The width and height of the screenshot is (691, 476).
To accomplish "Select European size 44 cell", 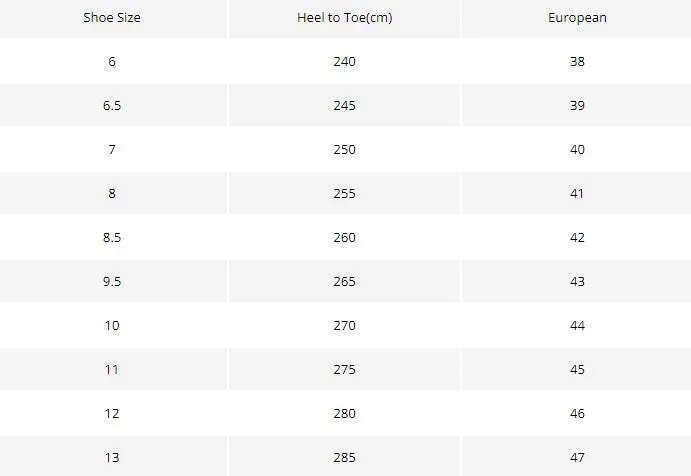I will [x=577, y=326].
